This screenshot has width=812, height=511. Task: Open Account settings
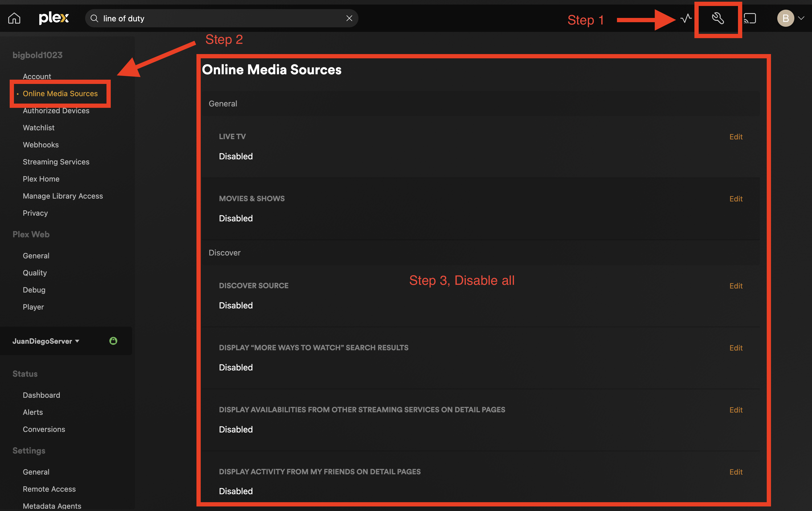click(37, 77)
